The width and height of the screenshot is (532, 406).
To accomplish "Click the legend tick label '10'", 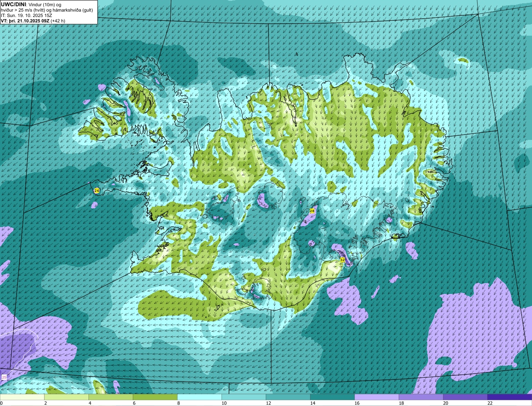I will pyautogui.click(x=224, y=403).
